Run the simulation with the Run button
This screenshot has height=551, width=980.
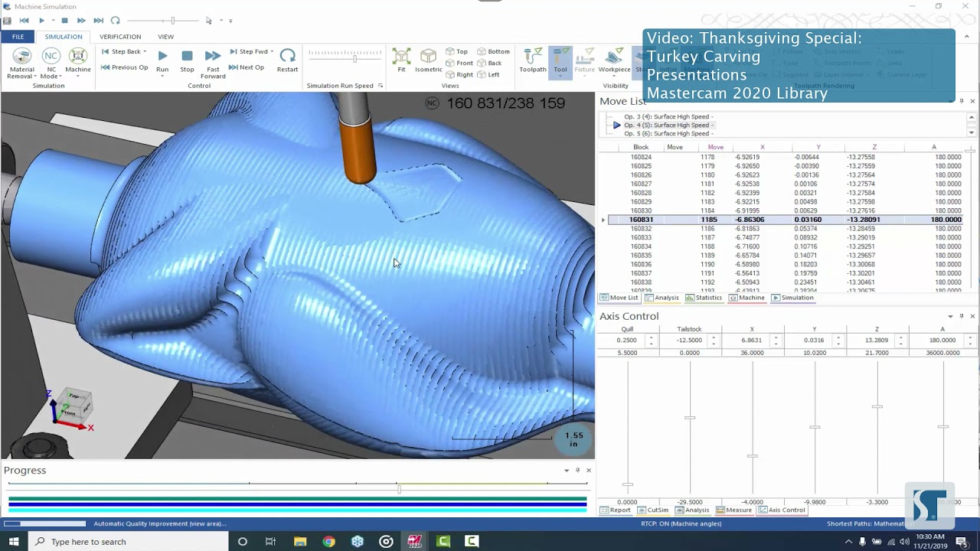click(162, 60)
